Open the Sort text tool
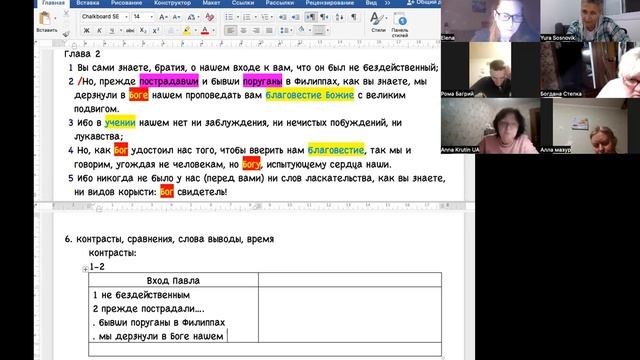Viewport: 640px width, 360px height. click(x=340, y=17)
